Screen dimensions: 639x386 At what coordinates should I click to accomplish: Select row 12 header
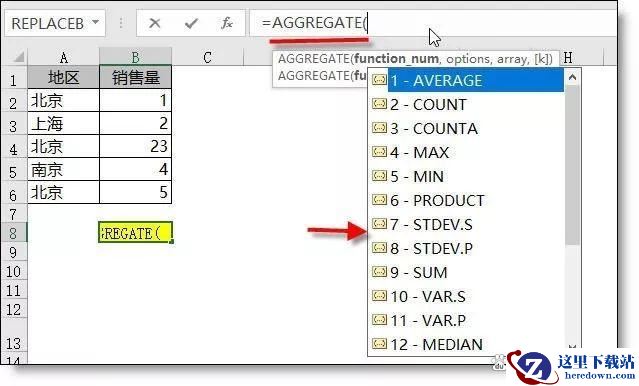click(13, 309)
